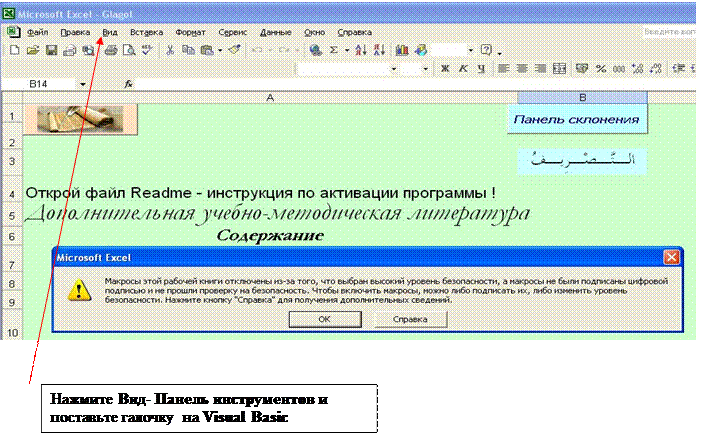Open the AutoSum functions dropdown arrow

click(347, 51)
